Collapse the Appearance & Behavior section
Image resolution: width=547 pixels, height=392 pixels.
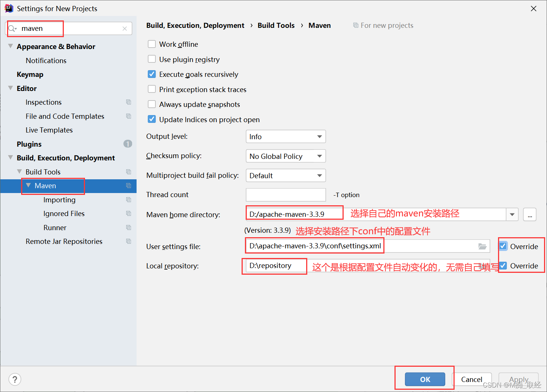(10, 46)
